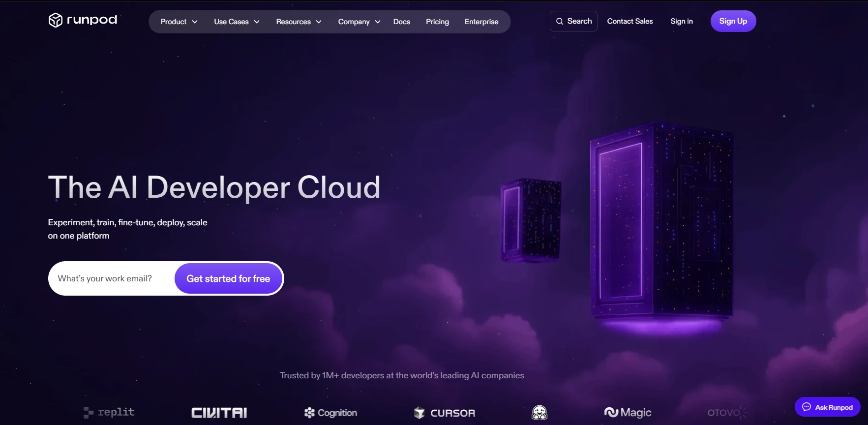
Task: Click Sign in
Action: [682, 21]
